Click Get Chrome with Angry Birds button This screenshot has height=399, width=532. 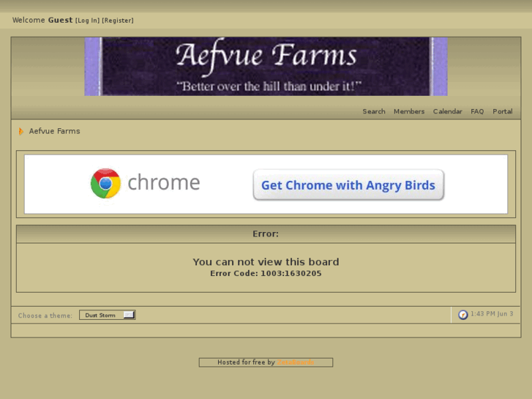coord(348,185)
